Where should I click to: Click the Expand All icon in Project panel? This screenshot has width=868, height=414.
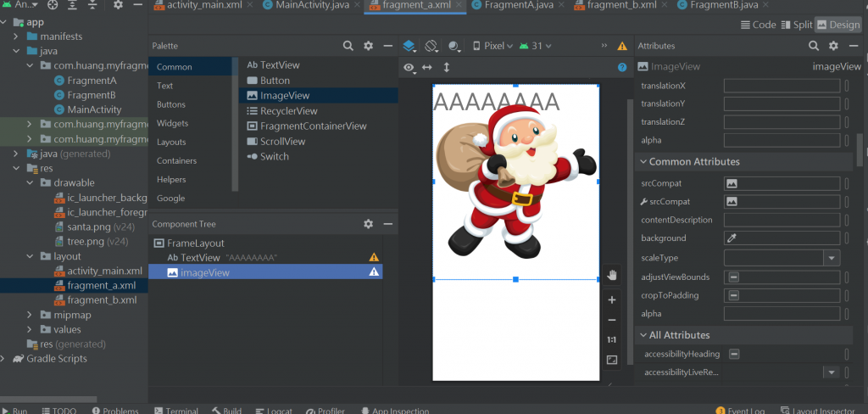(73, 5)
